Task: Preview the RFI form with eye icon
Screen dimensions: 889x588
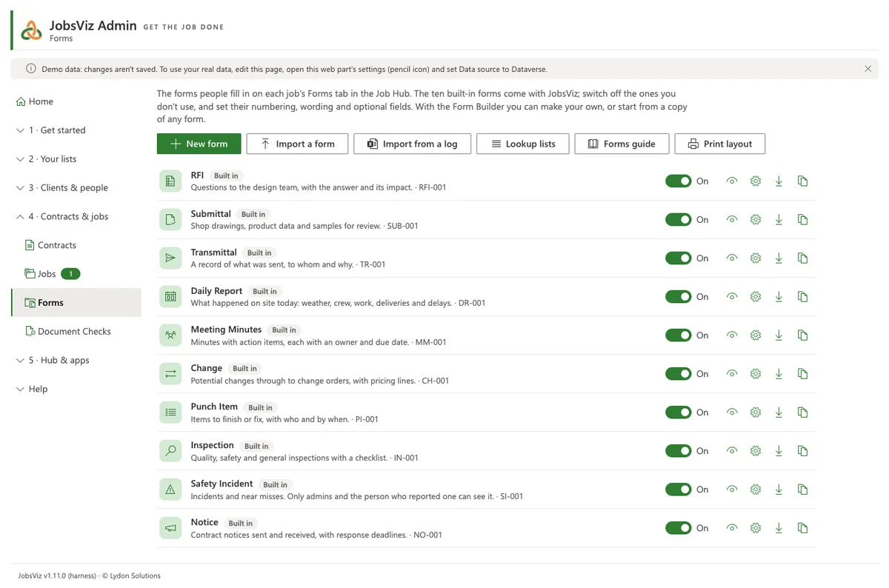Action: click(x=732, y=181)
